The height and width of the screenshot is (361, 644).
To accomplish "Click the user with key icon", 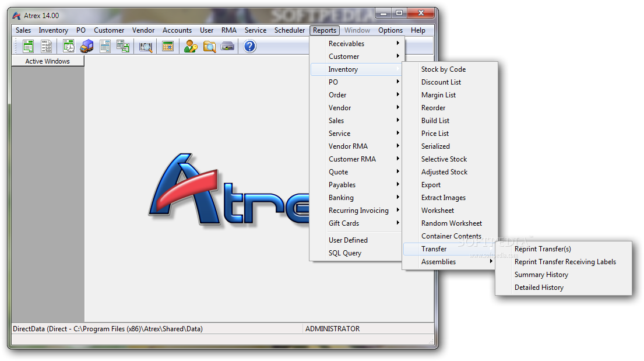I will tap(191, 46).
